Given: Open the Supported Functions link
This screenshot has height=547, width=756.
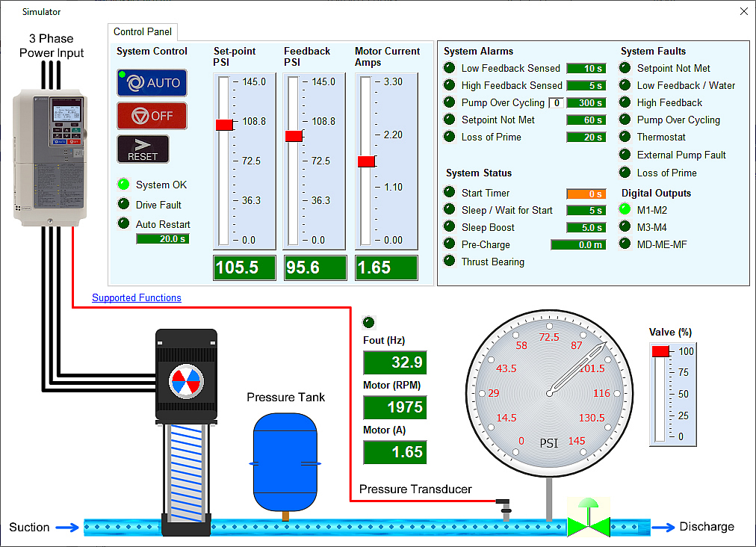Looking at the screenshot, I should point(137,297).
